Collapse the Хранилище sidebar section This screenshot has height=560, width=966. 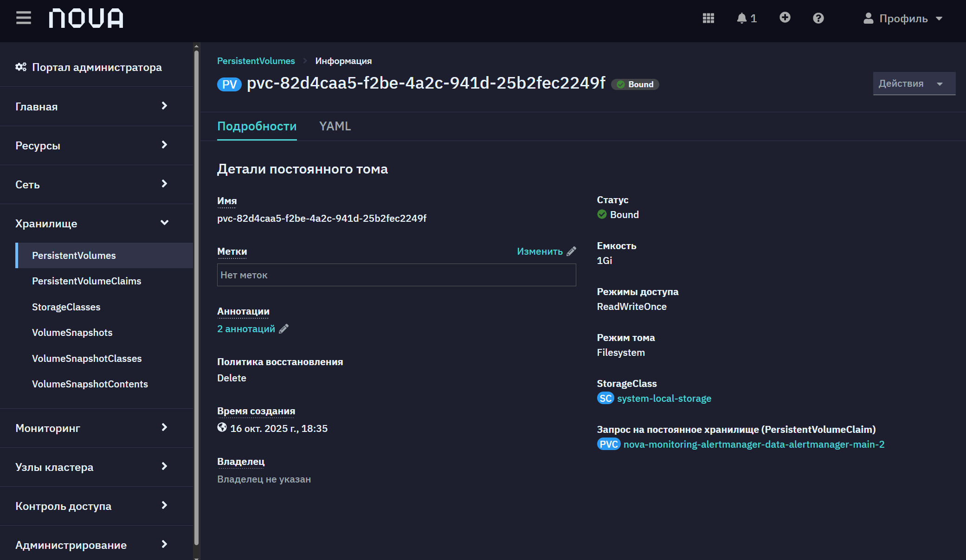click(x=97, y=223)
